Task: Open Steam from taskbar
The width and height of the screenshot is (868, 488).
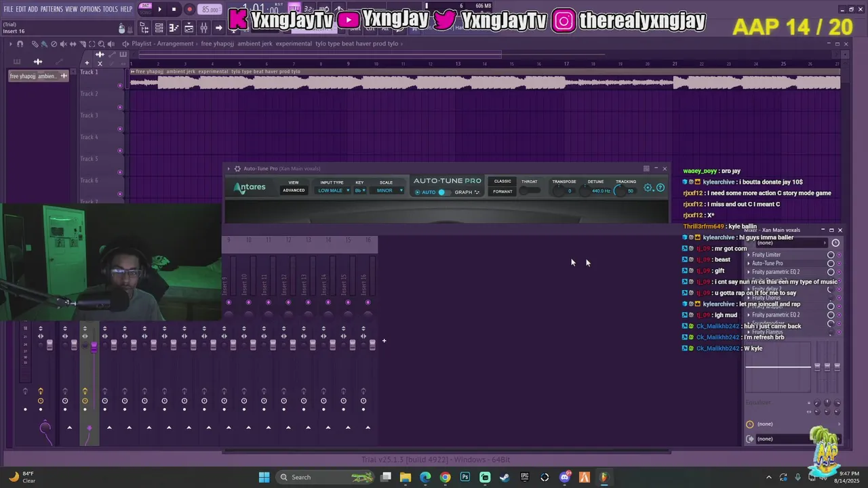Action: click(505, 477)
